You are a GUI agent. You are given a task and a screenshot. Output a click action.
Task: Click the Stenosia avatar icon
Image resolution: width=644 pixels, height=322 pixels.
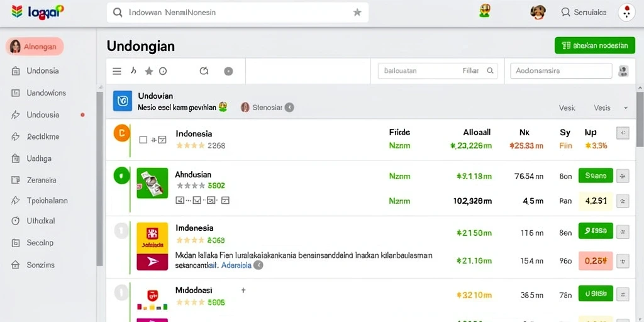[245, 108]
